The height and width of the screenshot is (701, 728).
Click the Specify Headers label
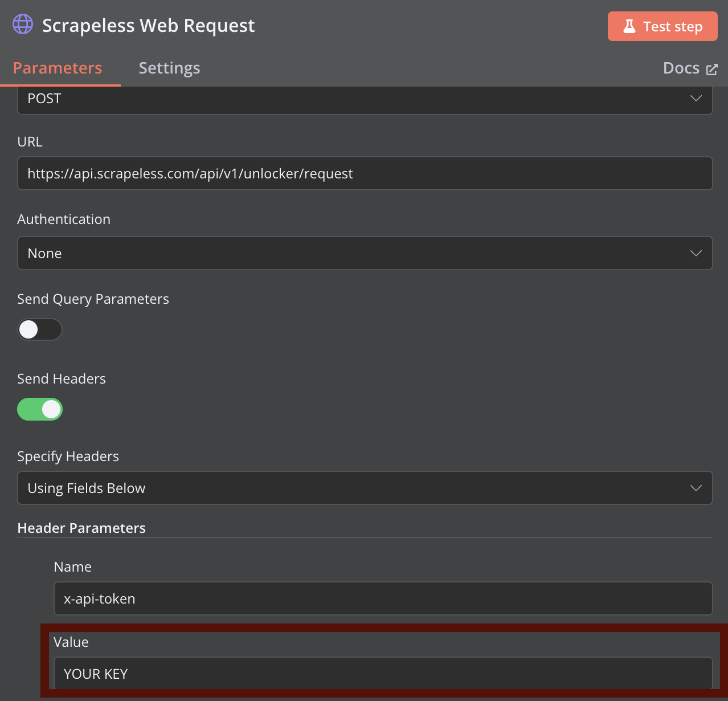click(68, 457)
